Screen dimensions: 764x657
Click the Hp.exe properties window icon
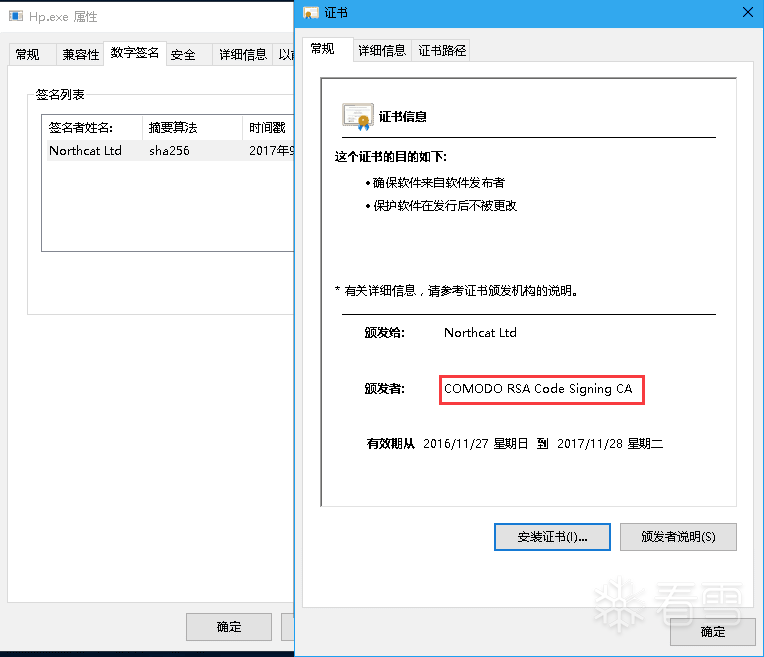click(x=16, y=16)
